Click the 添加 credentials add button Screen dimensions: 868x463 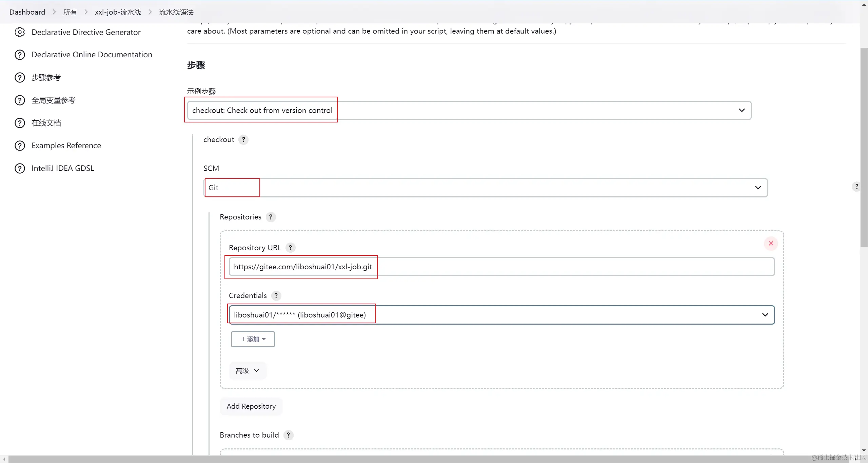[253, 339]
